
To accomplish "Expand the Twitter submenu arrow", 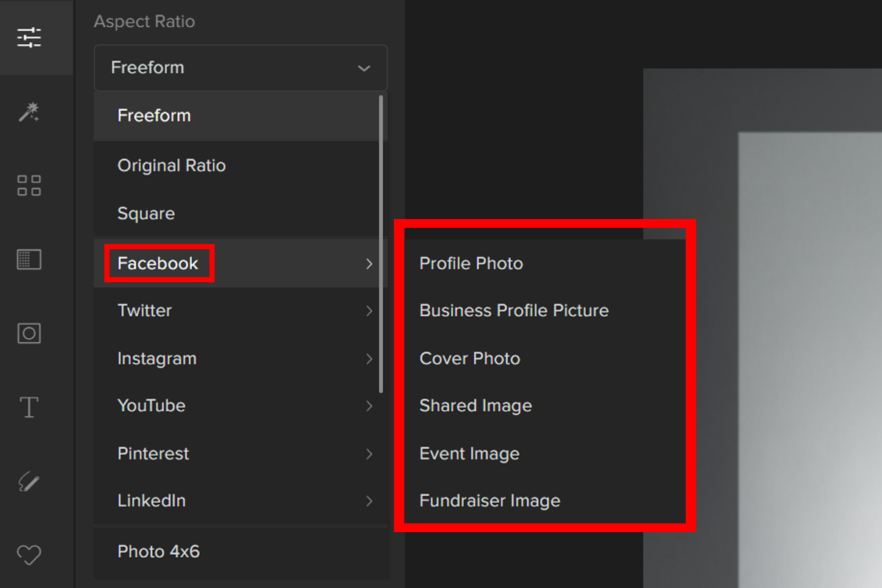I will [x=369, y=311].
